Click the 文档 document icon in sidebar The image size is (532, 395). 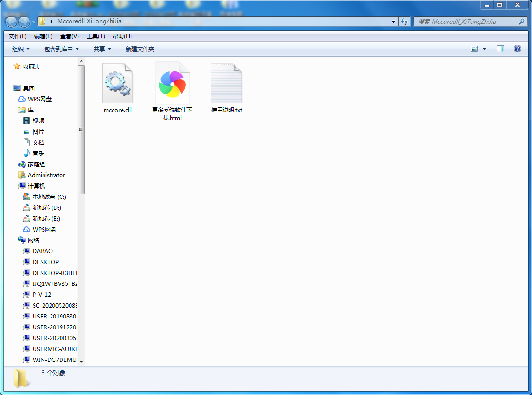pos(26,142)
